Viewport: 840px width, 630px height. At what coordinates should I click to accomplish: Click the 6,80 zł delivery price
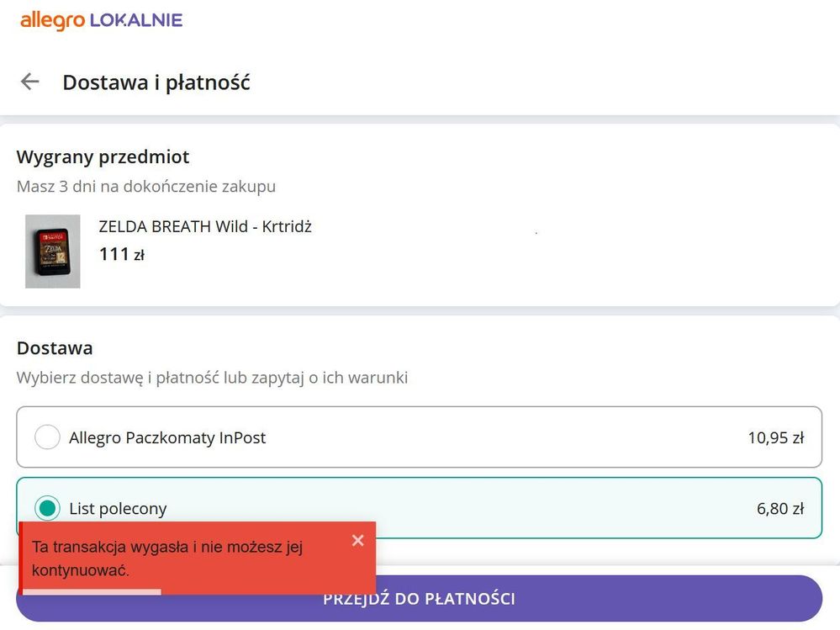click(x=779, y=508)
